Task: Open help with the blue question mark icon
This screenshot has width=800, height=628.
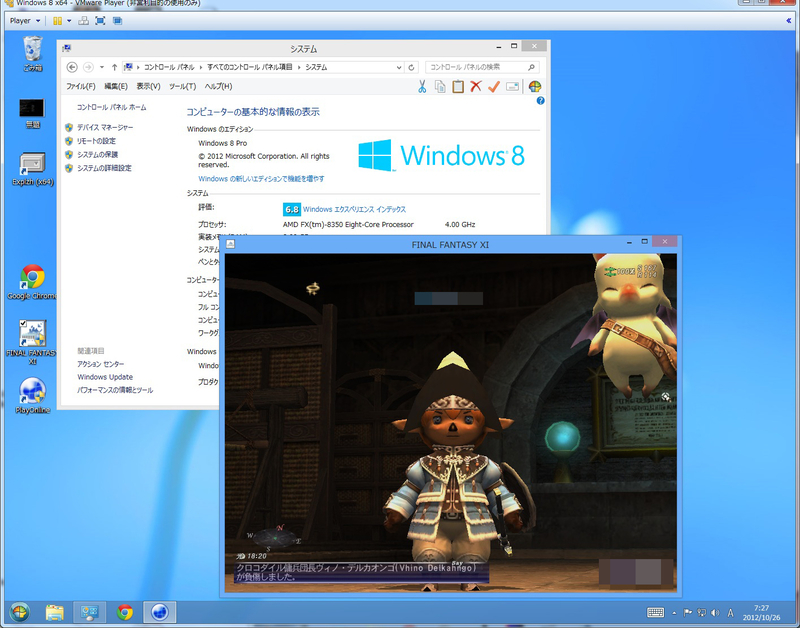Action: click(x=540, y=101)
